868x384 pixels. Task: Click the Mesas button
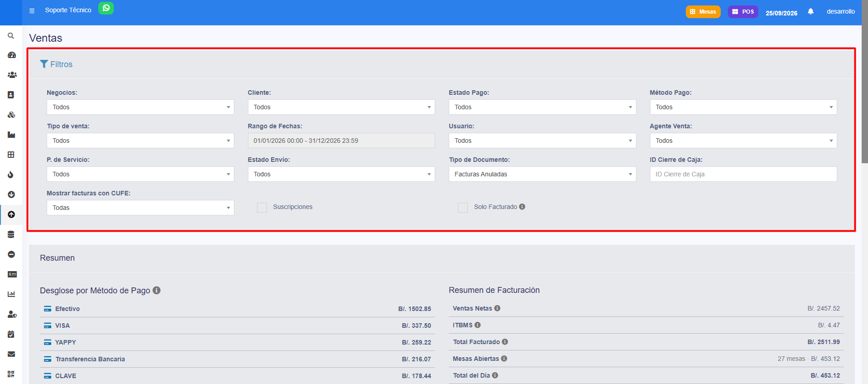[x=703, y=12]
